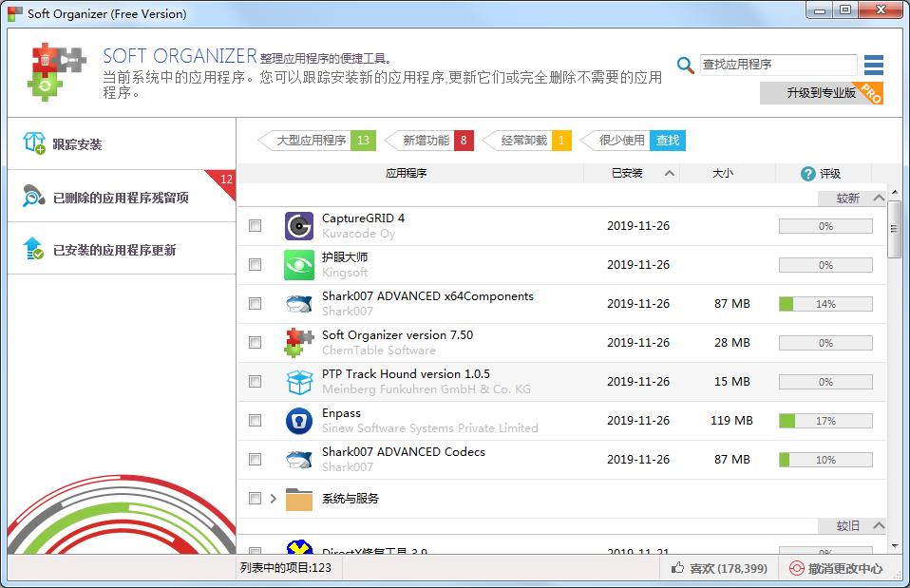Click the 升级到专业版 upgrade button

[x=821, y=93]
